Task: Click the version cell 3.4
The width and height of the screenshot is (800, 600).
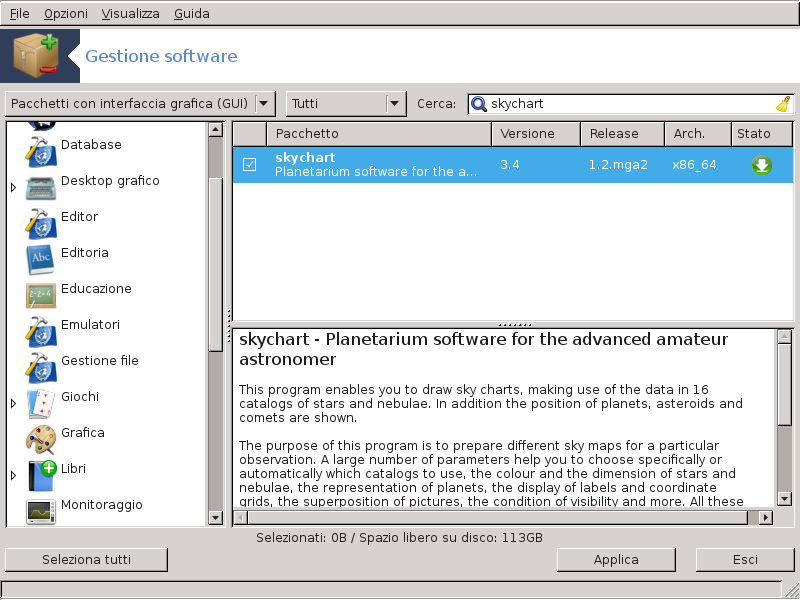Action: pyautogui.click(x=510, y=165)
